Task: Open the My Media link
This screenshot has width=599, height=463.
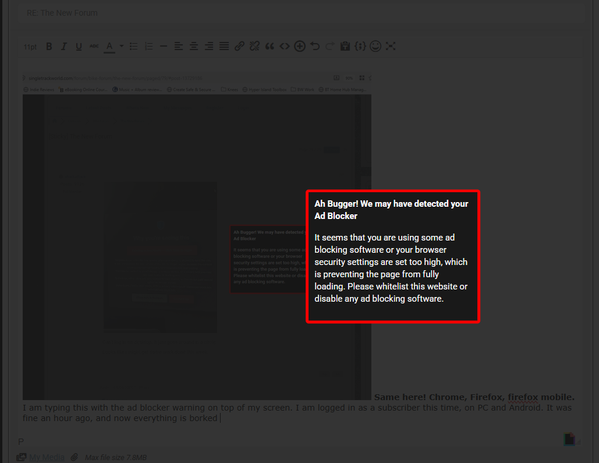Action: (x=47, y=457)
